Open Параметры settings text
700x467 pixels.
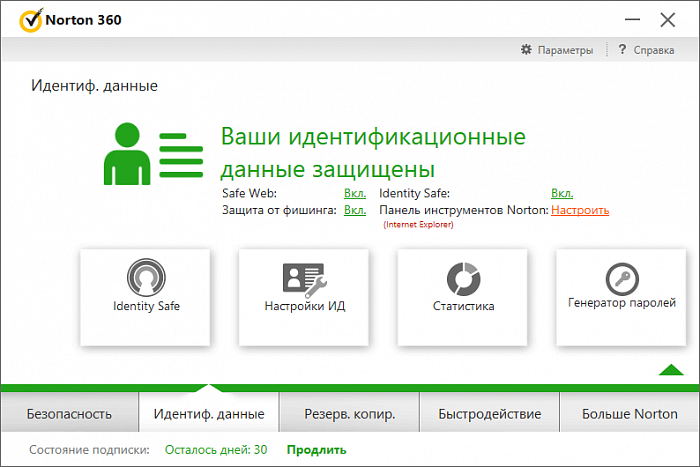(x=565, y=50)
